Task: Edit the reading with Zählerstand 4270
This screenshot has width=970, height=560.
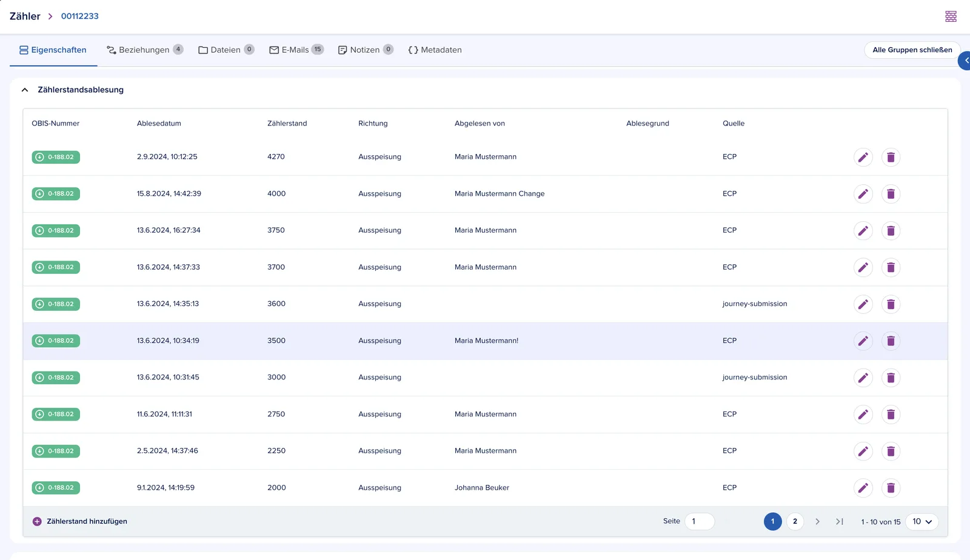Action: click(863, 157)
